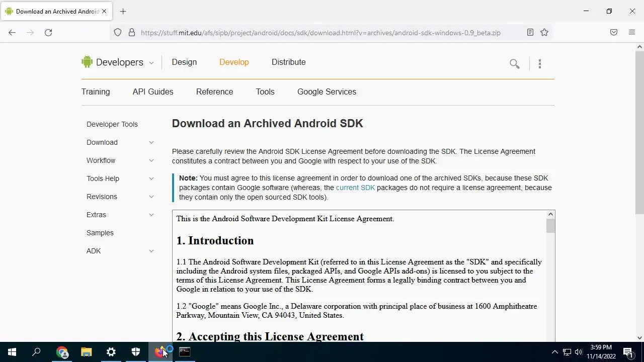The width and height of the screenshot is (644, 362).
Task: Switch to the Tools tab
Action: coord(265,92)
